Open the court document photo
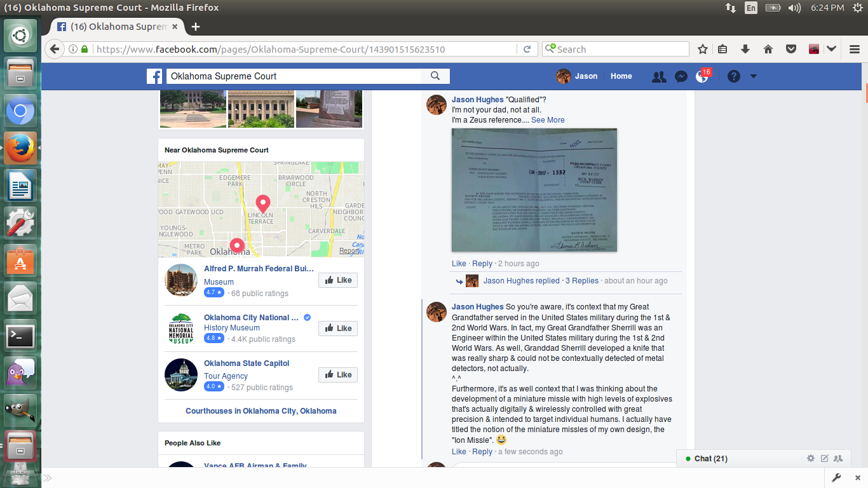 [534, 190]
